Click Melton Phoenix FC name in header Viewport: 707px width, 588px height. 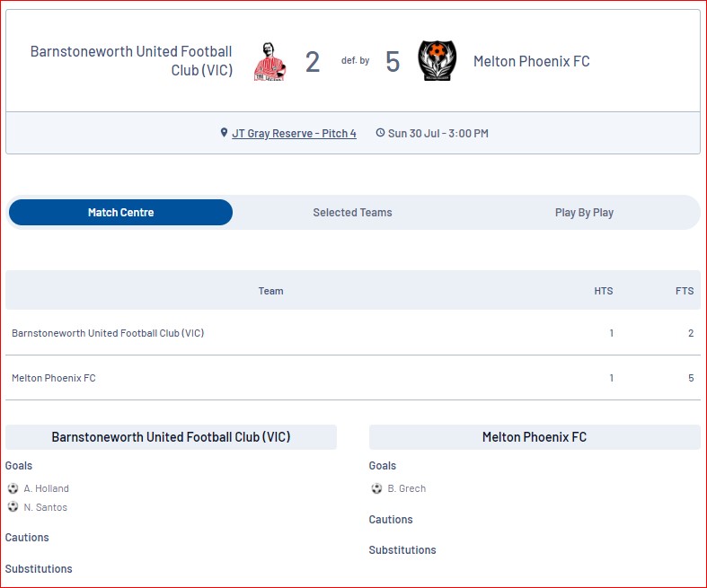click(x=532, y=61)
